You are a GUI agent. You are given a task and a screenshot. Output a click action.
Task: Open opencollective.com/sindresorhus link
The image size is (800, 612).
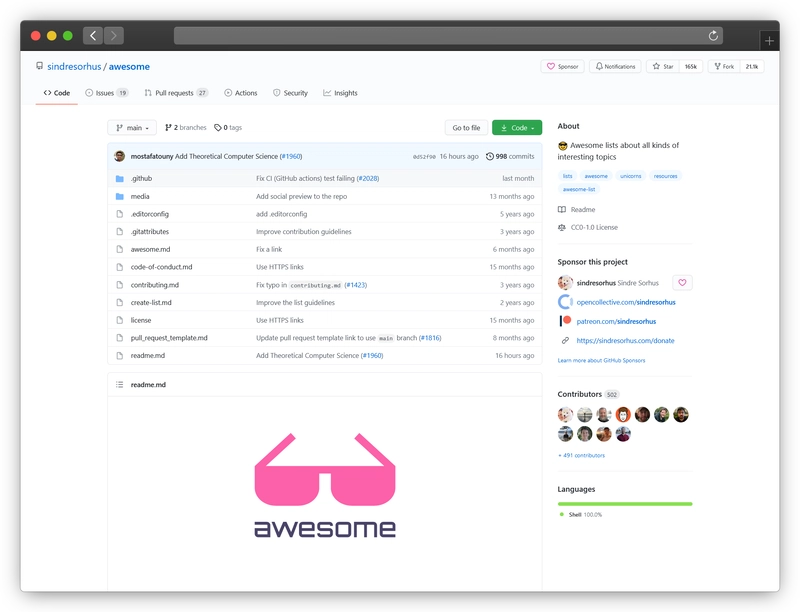point(626,302)
